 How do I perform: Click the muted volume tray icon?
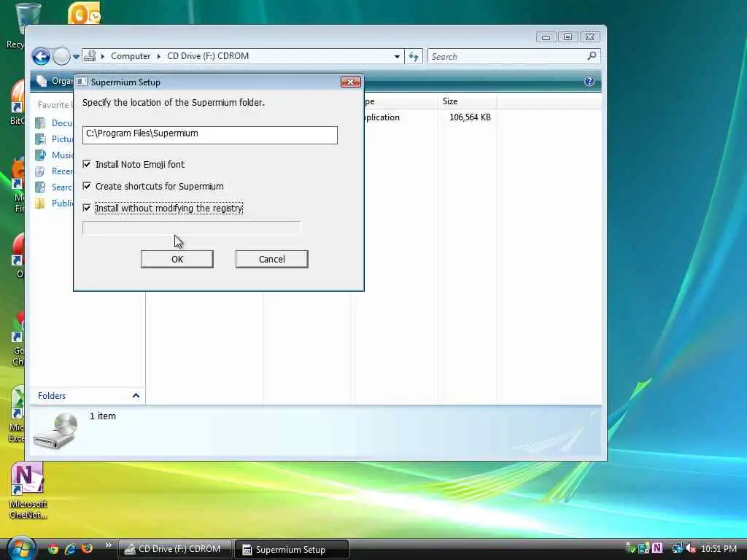point(692,548)
